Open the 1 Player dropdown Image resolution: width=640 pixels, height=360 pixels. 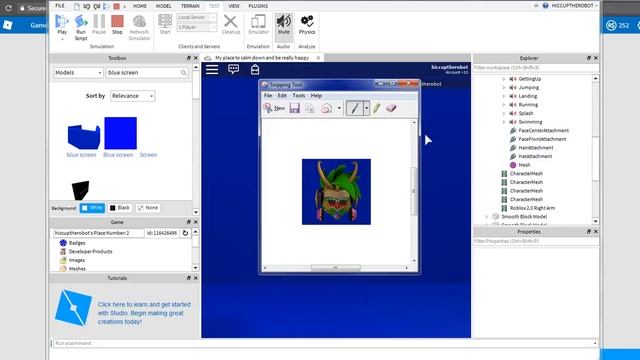click(x=196, y=27)
